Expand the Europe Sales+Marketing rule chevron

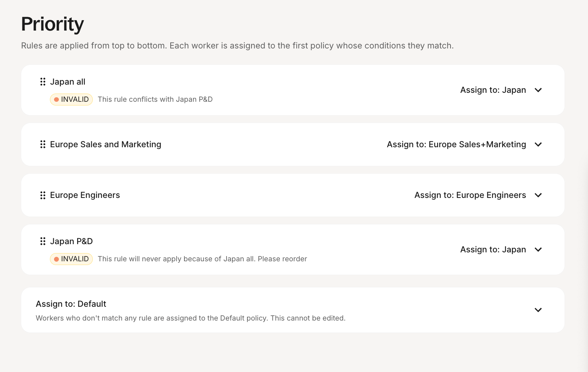(x=538, y=145)
